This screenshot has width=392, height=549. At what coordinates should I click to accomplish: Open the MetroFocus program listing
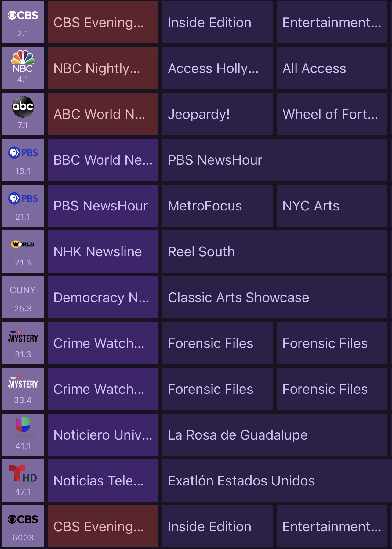217,206
